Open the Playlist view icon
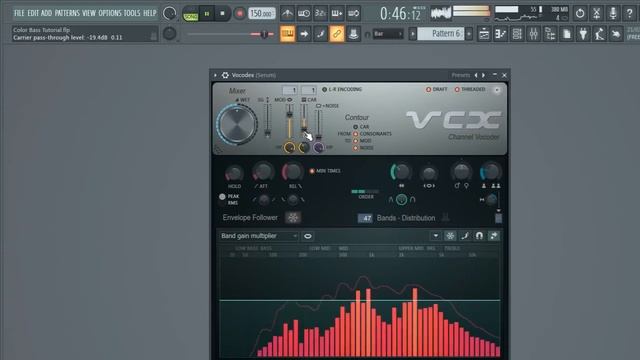Viewport: 640px width, 360px height. (x=484, y=34)
